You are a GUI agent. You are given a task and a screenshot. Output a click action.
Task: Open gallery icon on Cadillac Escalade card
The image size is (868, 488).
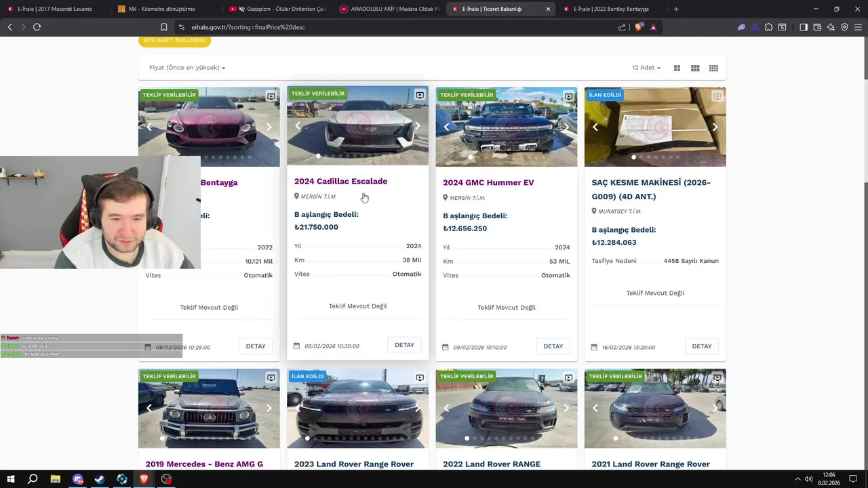[x=420, y=95]
